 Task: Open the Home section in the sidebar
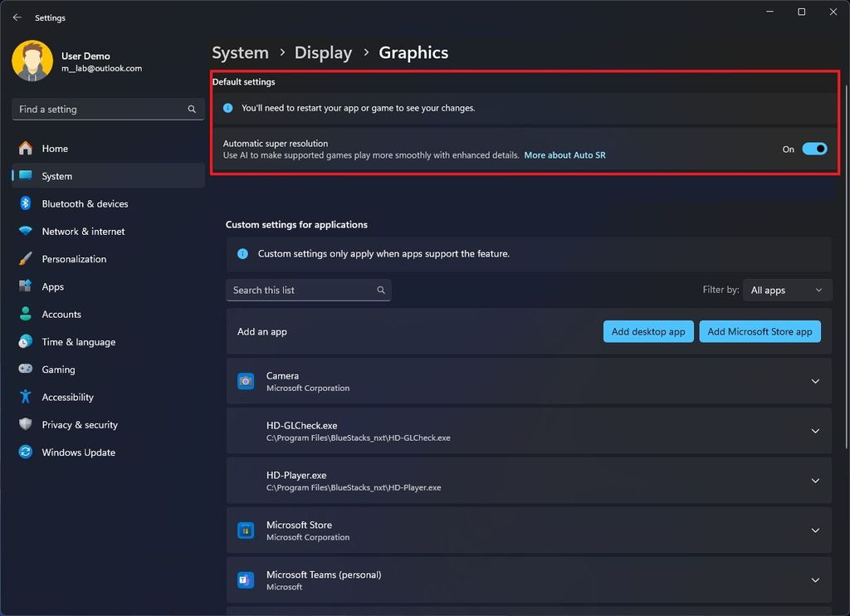(53, 148)
